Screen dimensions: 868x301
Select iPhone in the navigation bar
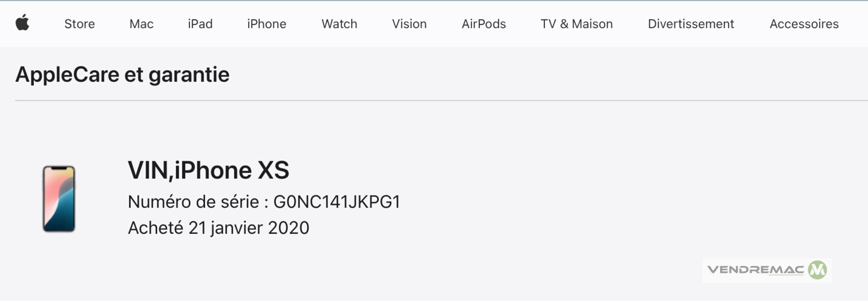click(x=267, y=24)
